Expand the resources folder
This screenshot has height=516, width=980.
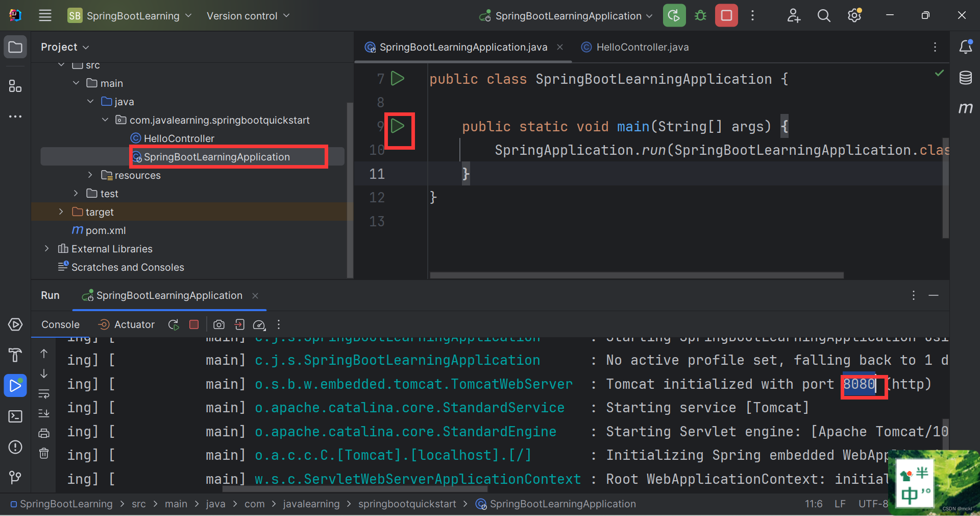(x=90, y=175)
